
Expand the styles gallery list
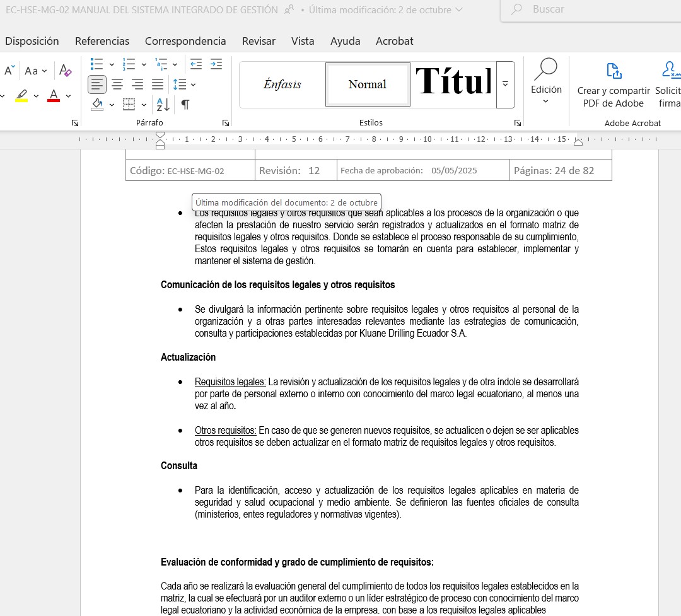coord(505,84)
